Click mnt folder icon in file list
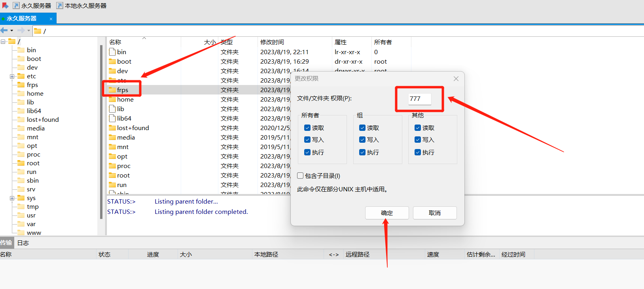This screenshot has width=644, height=289. coord(112,147)
